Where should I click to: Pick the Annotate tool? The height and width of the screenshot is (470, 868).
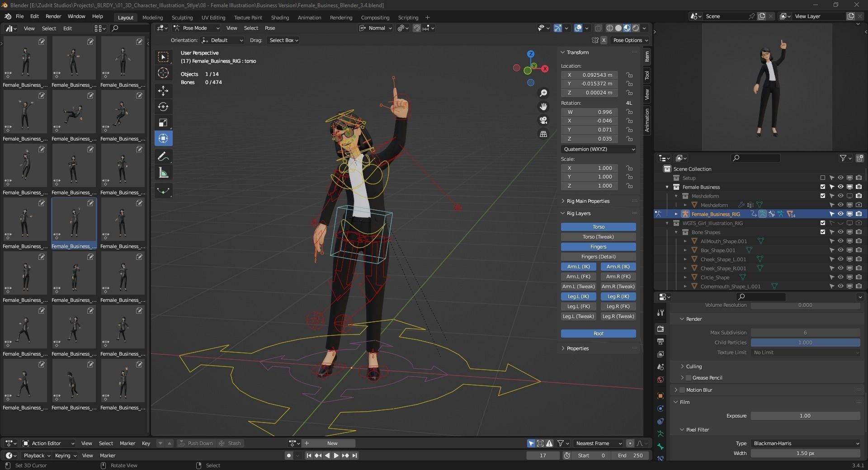(163, 156)
